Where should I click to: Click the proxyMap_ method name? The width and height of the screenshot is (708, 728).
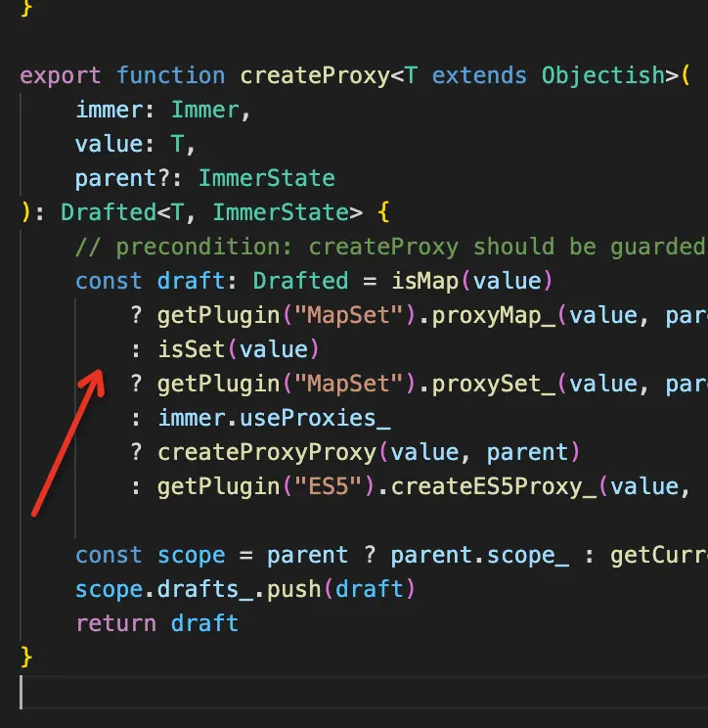coord(494,316)
